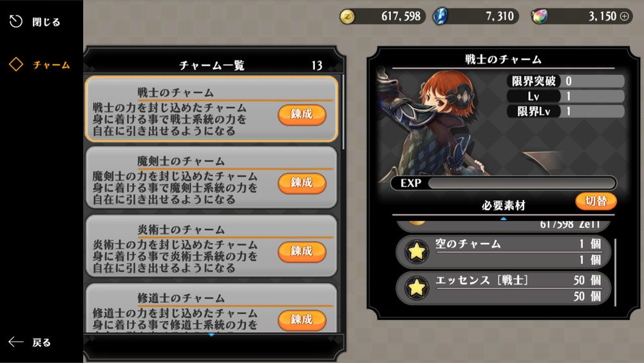Expand materials with the top blue arrow
644x363 pixels.
click(x=503, y=219)
